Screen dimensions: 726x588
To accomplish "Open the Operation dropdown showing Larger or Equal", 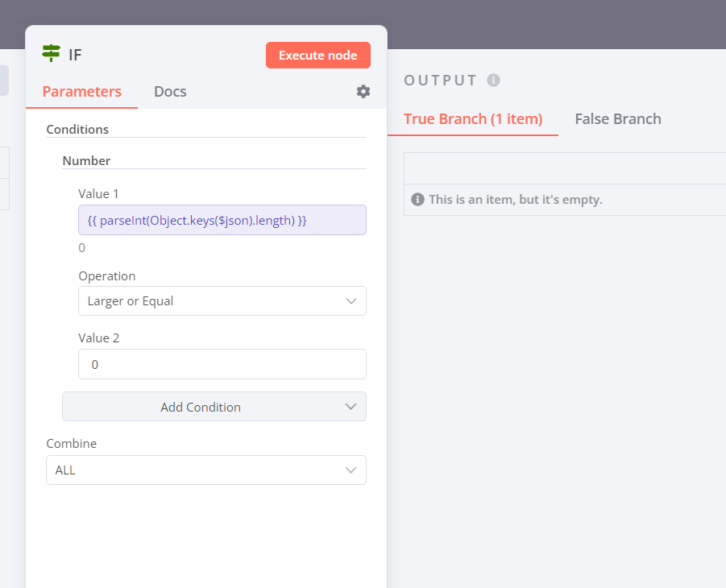I will point(222,301).
